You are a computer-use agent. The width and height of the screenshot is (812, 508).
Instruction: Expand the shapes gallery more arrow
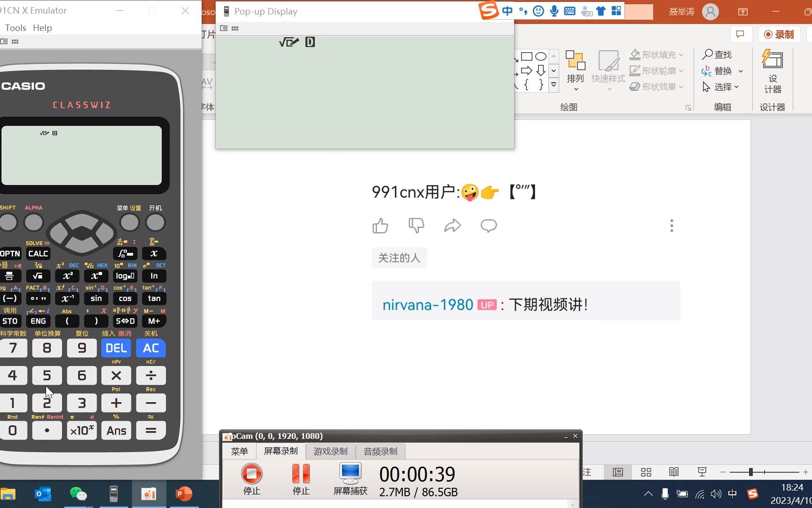tap(554, 85)
